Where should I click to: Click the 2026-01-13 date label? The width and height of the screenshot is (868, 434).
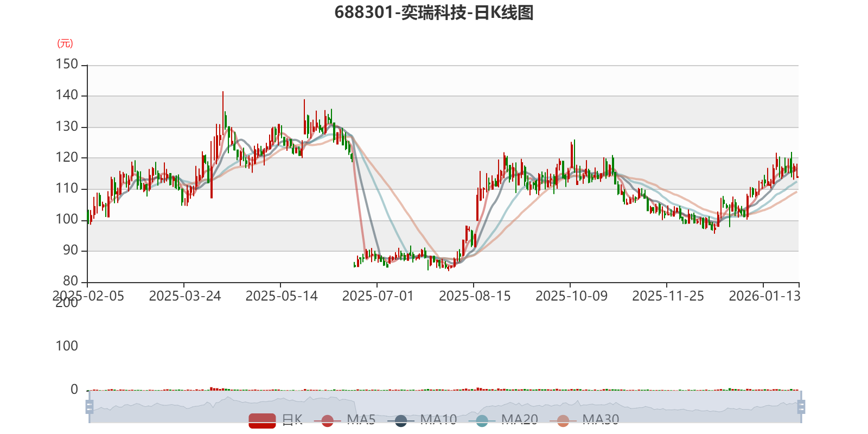click(x=764, y=296)
